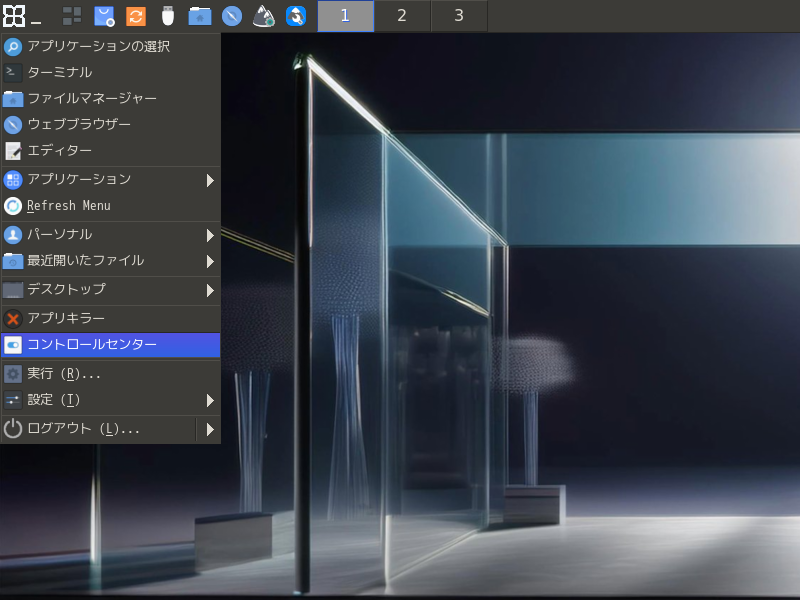
Task: Expand the 最近開いたファイル submenu
Action: pos(110,261)
